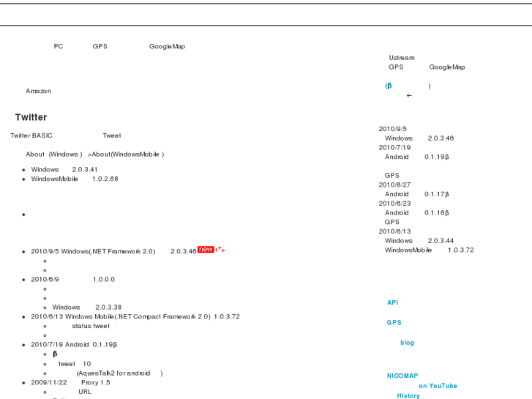Click the "2010/6/9 1.0.0.0" entry

(73, 279)
